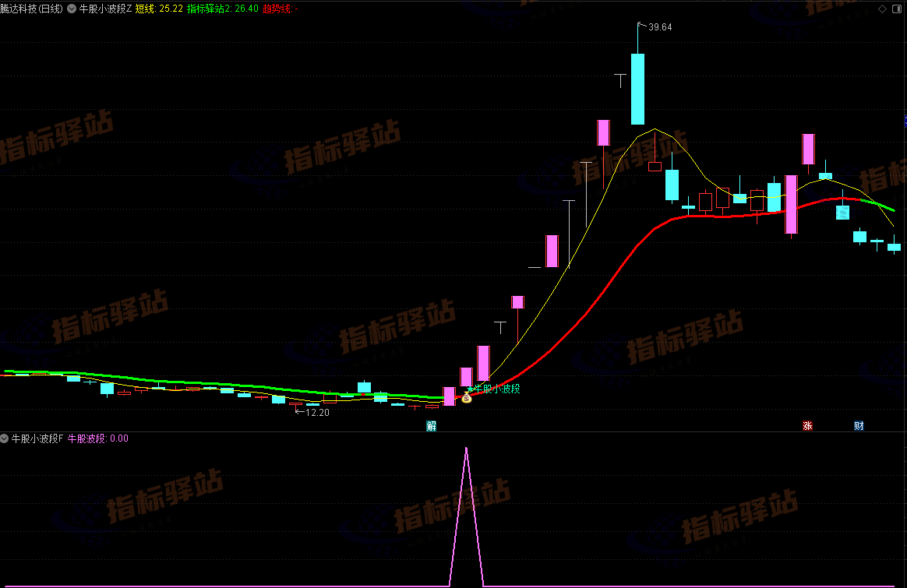Click the 牛股小波段 signal label on chart
Screen dimensions: 907x588
click(497, 389)
